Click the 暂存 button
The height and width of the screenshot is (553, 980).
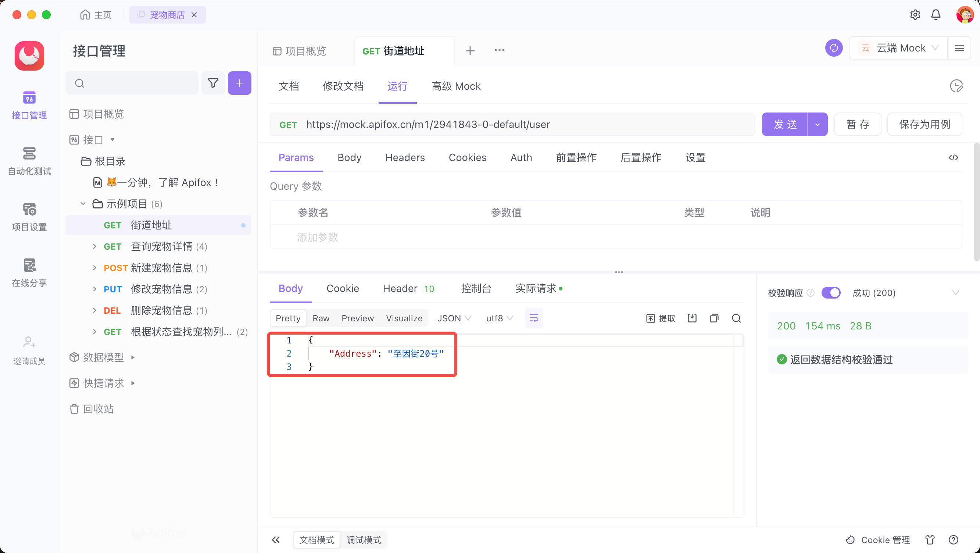click(858, 124)
